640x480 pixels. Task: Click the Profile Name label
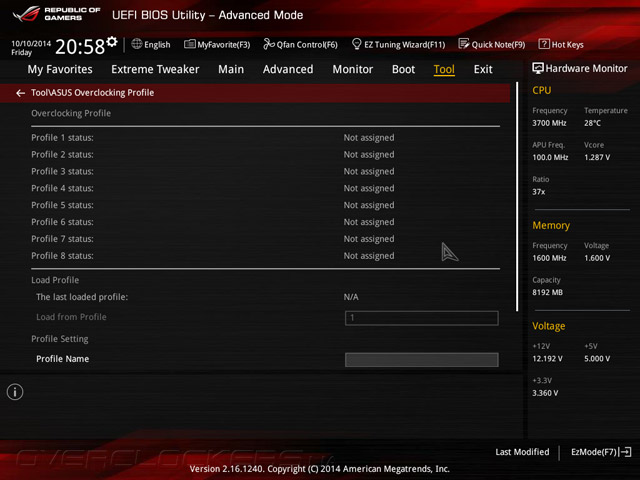point(62,359)
